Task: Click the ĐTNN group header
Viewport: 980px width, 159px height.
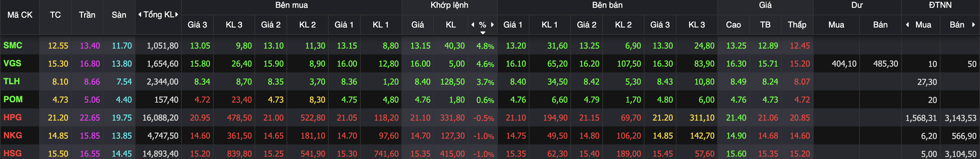Action: 940,5
